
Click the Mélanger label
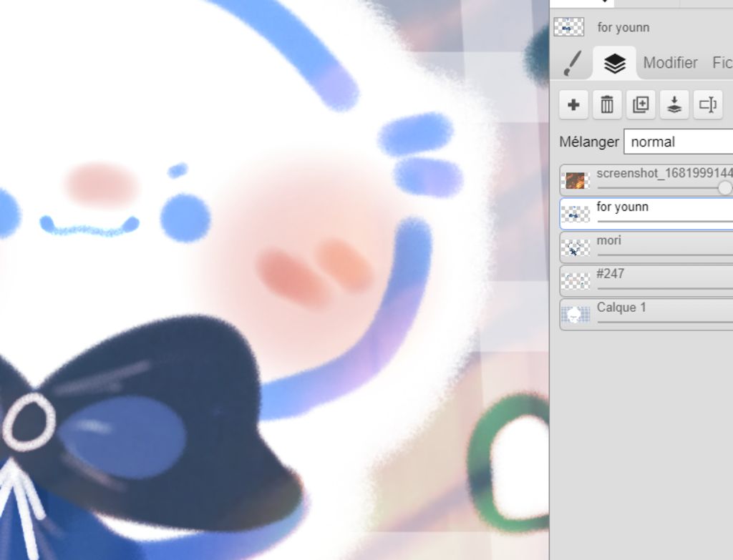pyautogui.click(x=589, y=142)
